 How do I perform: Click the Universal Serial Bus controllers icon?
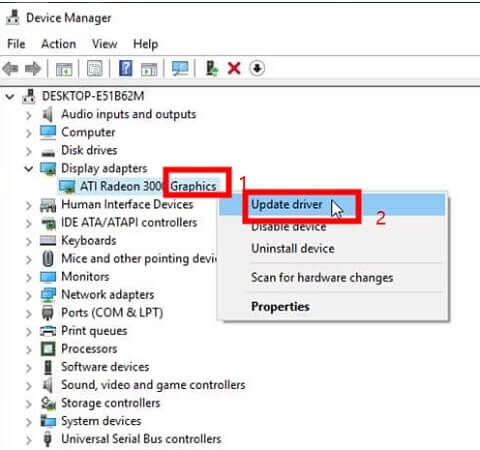coord(48,439)
